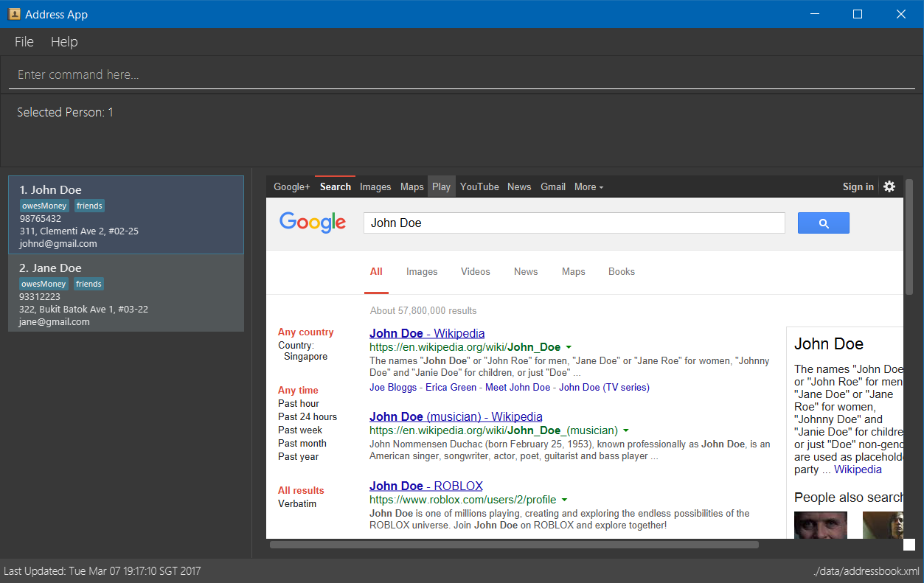
Task: Open Wikipedia link in knowledge panel
Action: 858,469
